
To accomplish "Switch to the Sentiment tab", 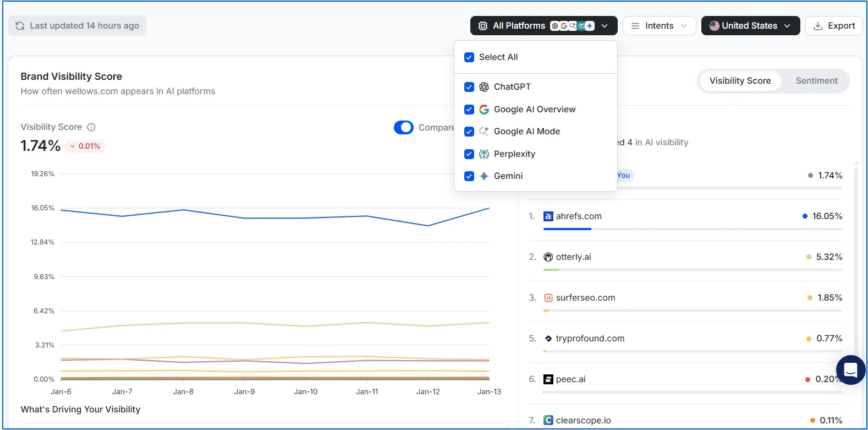I will tap(816, 81).
